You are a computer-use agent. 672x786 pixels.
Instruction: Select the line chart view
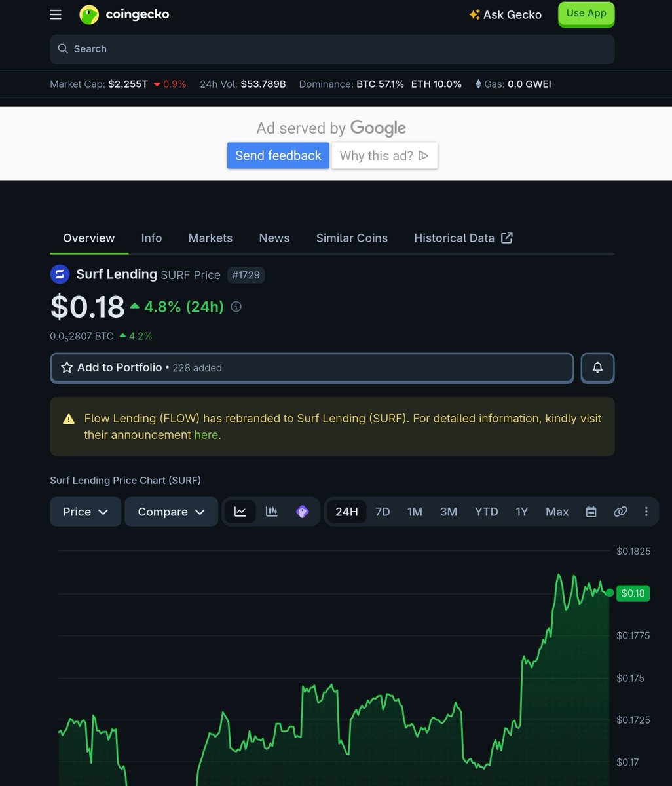[x=240, y=512]
